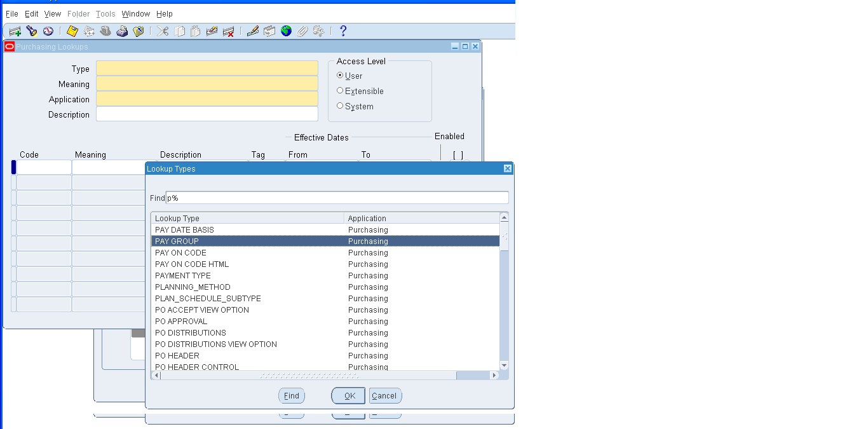
Task: Open the Translations globe icon
Action: (285, 31)
